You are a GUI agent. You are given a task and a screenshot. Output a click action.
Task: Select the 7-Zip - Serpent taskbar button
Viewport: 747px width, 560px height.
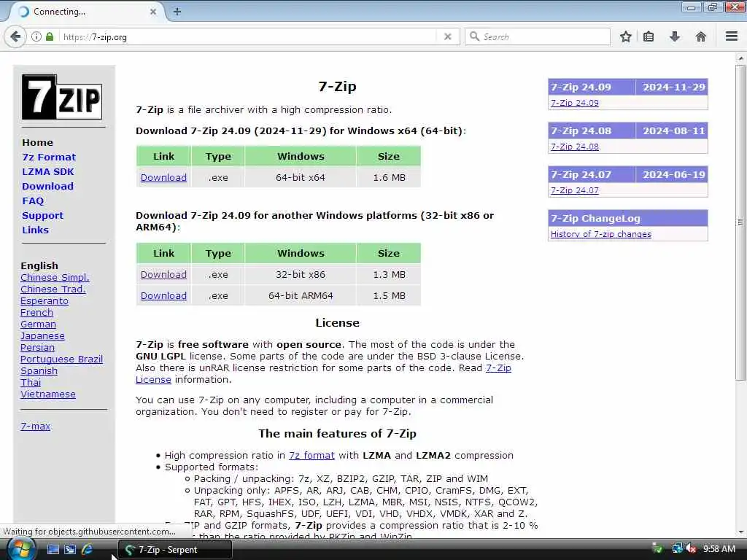click(x=175, y=550)
